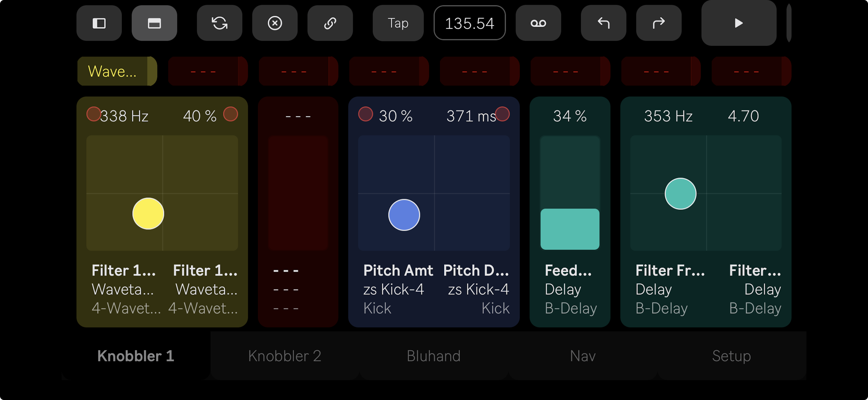The height and width of the screenshot is (400, 868).
Task: Open the Bluhand tab
Action: tap(433, 356)
